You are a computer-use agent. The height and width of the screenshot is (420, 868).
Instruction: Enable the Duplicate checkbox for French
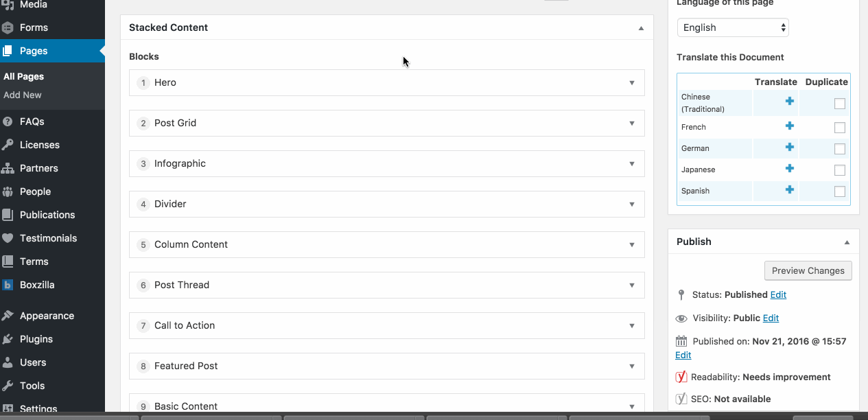pyautogui.click(x=839, y=128)
